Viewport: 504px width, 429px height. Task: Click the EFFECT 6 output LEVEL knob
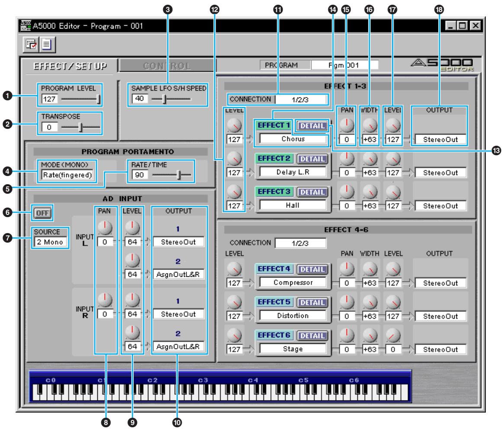click(393, 335)
